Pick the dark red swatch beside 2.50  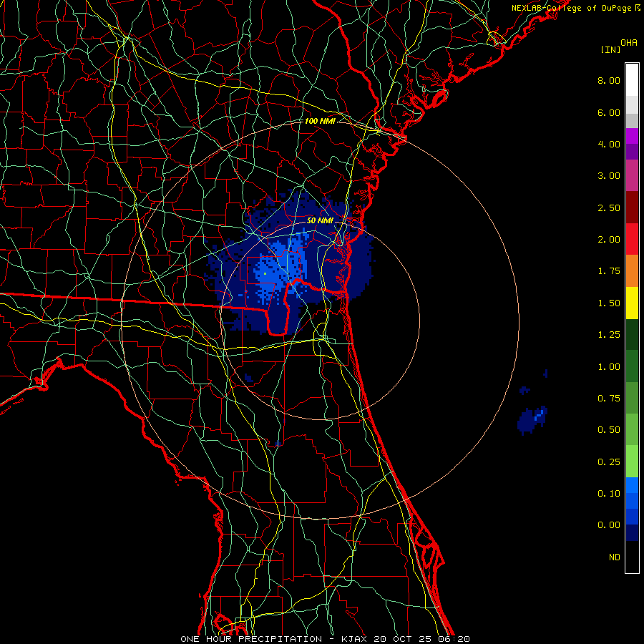[x=632, y=208]
